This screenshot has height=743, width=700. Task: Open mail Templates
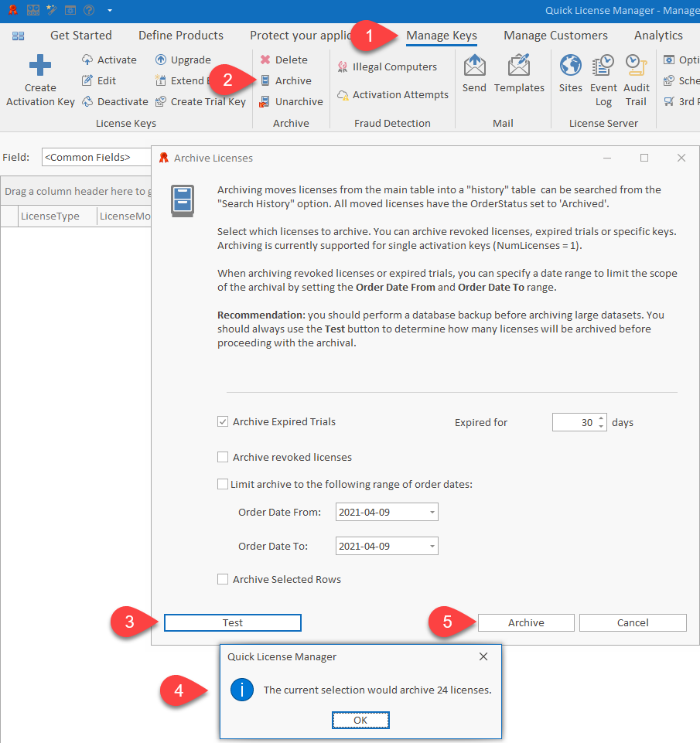519,74
